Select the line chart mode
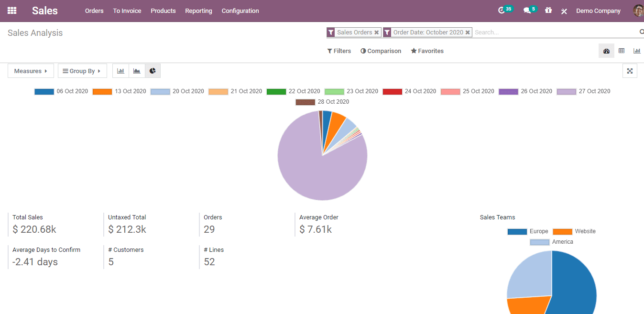The height and width of the screenshot is (314, 644). coord(137,71)
